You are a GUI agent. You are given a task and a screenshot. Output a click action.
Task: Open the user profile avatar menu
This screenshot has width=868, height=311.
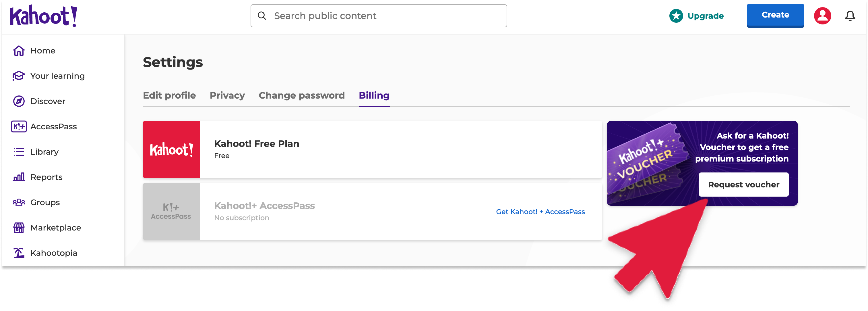822,16
